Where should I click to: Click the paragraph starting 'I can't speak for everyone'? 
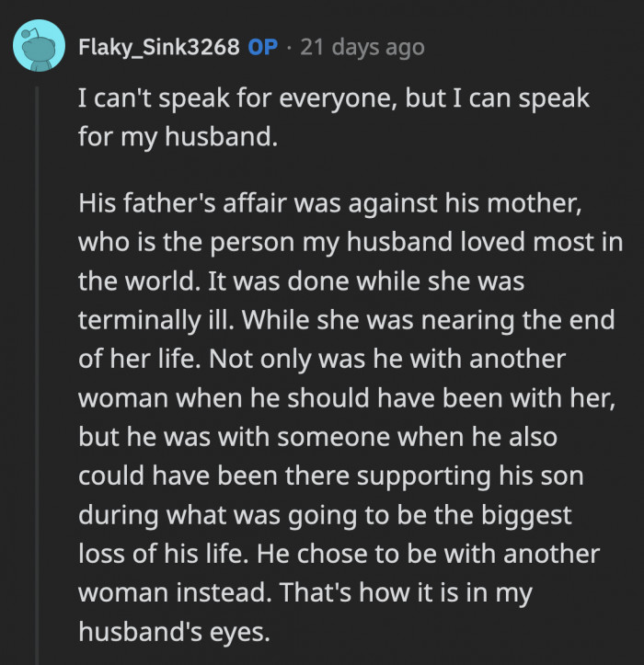coord(332,100)
